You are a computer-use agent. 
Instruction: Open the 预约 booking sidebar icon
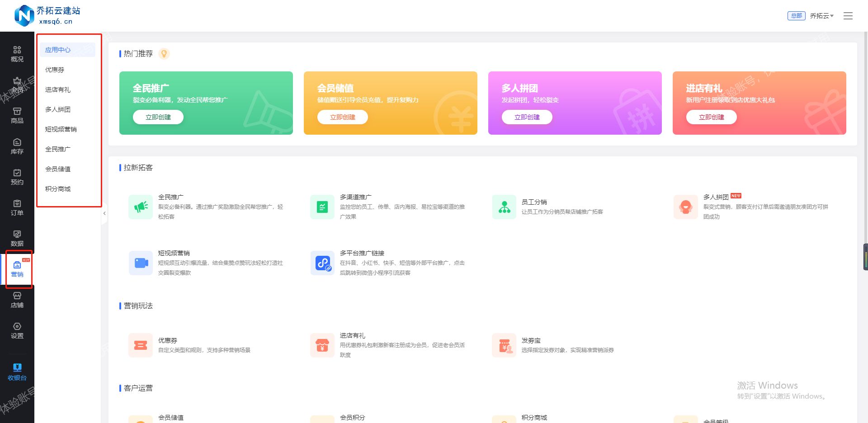coord(17,177)
